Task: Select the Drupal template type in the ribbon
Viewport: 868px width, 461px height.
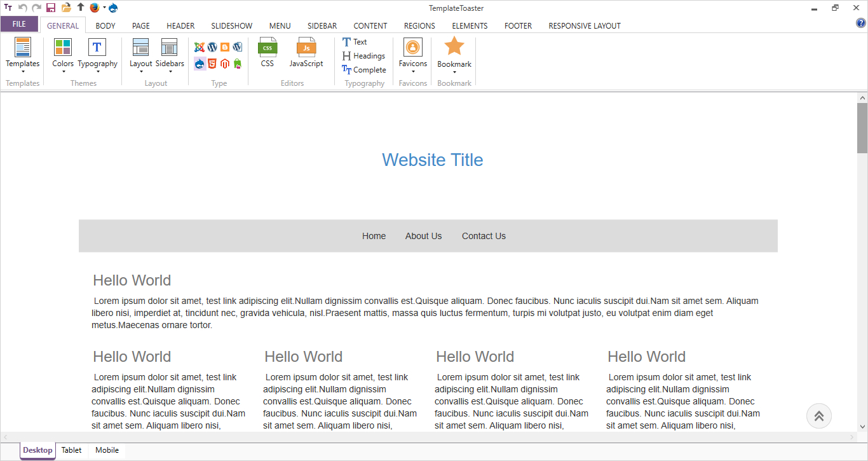Action: 200,64
